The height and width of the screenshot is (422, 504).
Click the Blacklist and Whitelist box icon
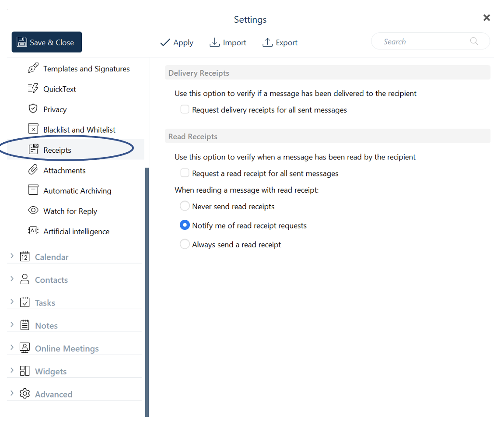pos(33,129)
